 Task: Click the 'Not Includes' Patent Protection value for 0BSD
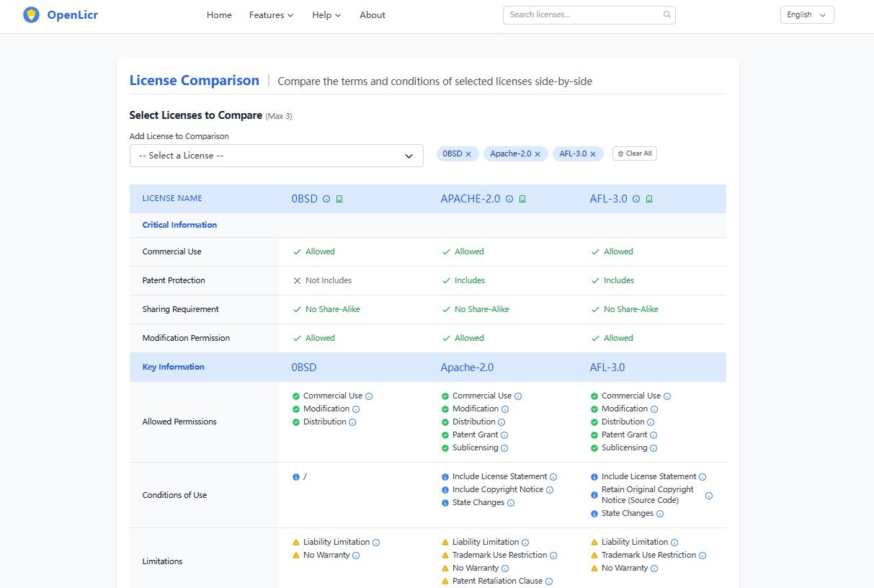tap(329, 280)
